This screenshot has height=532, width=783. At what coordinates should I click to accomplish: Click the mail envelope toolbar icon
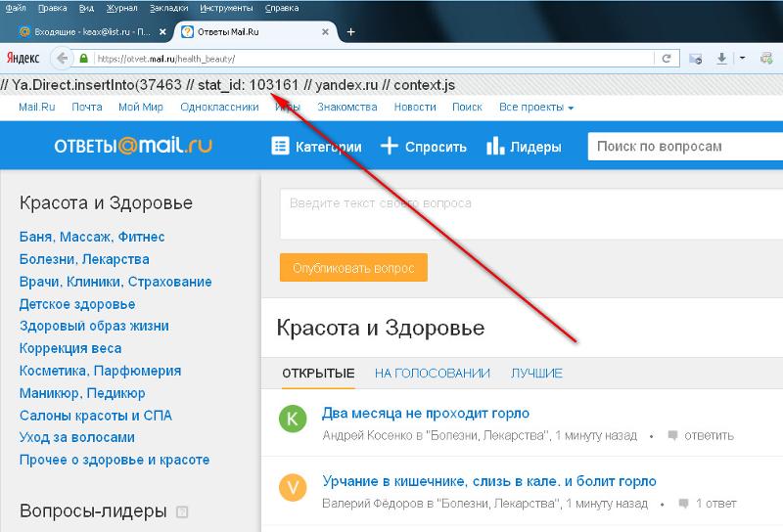tap(696, 59)
